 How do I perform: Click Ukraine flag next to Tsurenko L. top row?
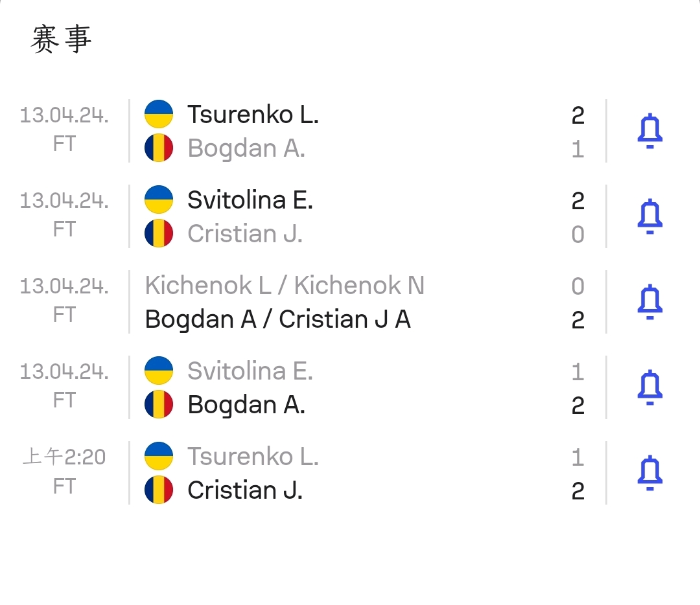click(x=159, y=114)
